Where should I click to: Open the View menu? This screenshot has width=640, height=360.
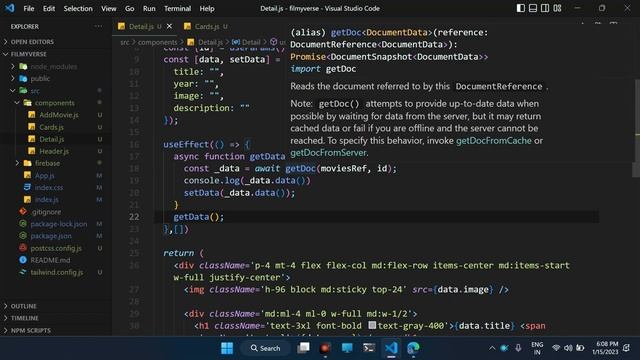point(109,8)
